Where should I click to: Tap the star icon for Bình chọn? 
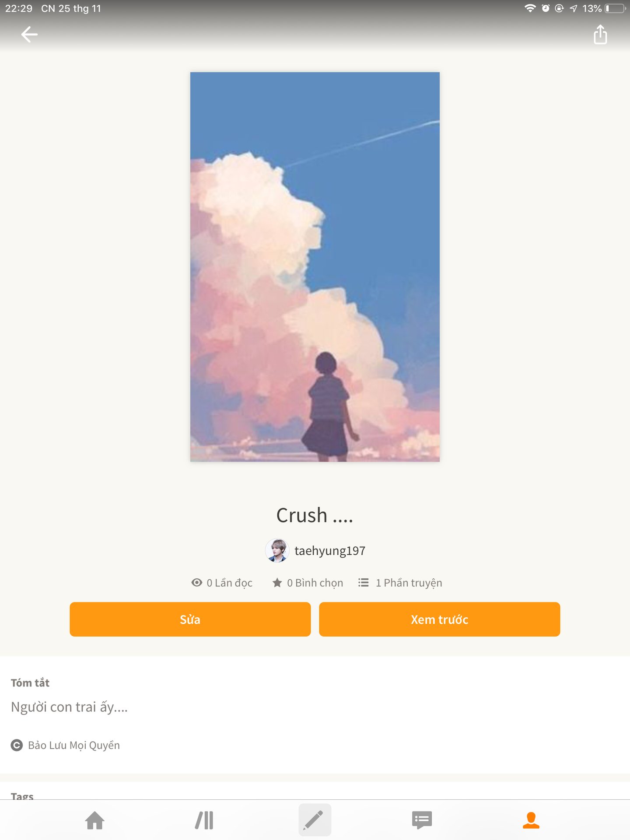tap(277, 583)
